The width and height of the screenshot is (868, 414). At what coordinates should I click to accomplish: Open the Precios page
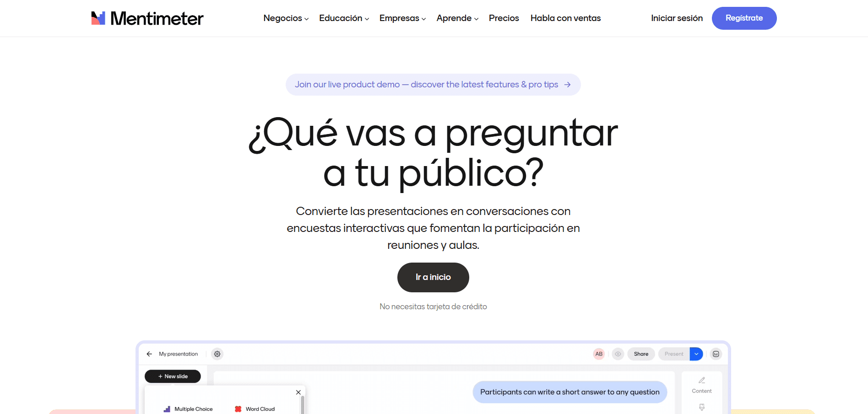pyautogui.click(x=504, y=18)
